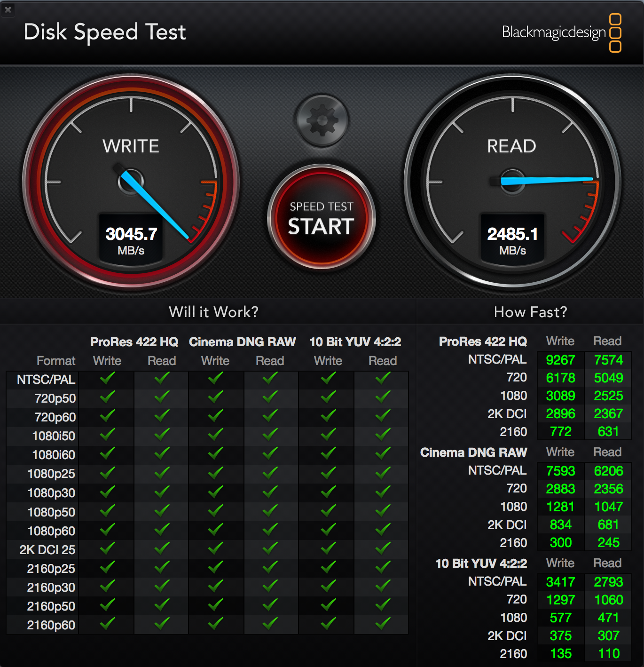This screenshot has height=667, width=644.
Task: Select 10 Bit YUV NTSC/PAL write value 3417
Action: pos(560,582)
